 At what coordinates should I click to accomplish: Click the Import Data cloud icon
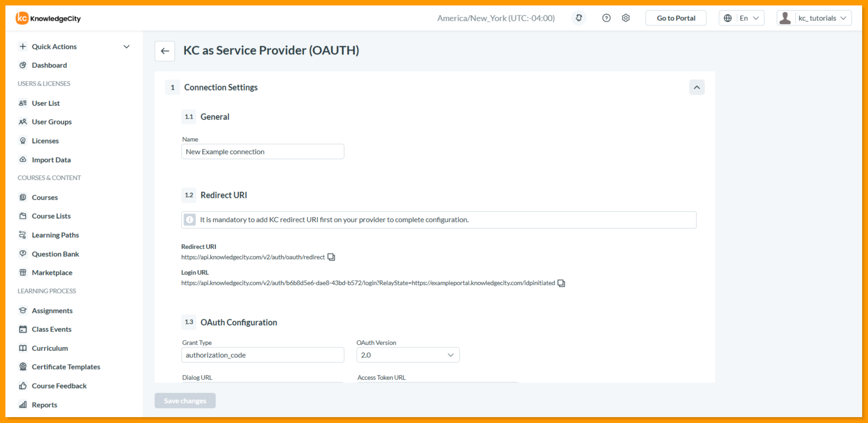(23, 160)
